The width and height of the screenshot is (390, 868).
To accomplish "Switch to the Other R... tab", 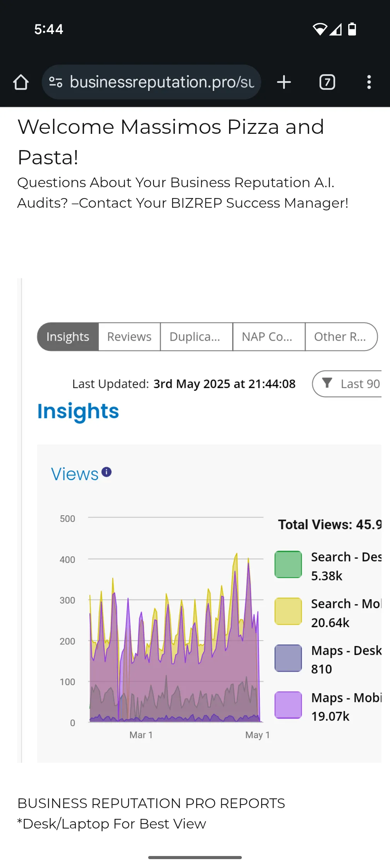I will click(x=341, y=337).
